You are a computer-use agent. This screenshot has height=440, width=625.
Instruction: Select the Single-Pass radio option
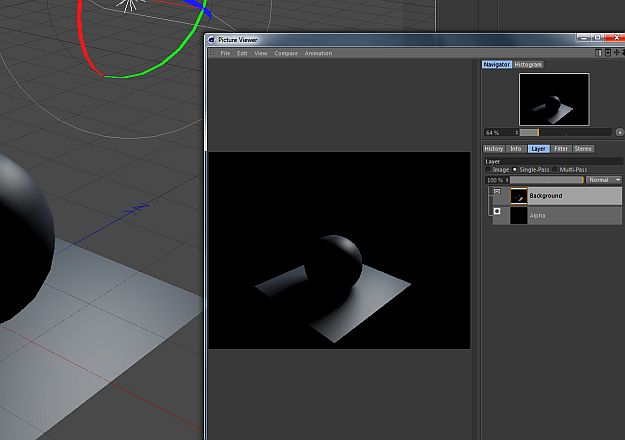coord(531,169)
